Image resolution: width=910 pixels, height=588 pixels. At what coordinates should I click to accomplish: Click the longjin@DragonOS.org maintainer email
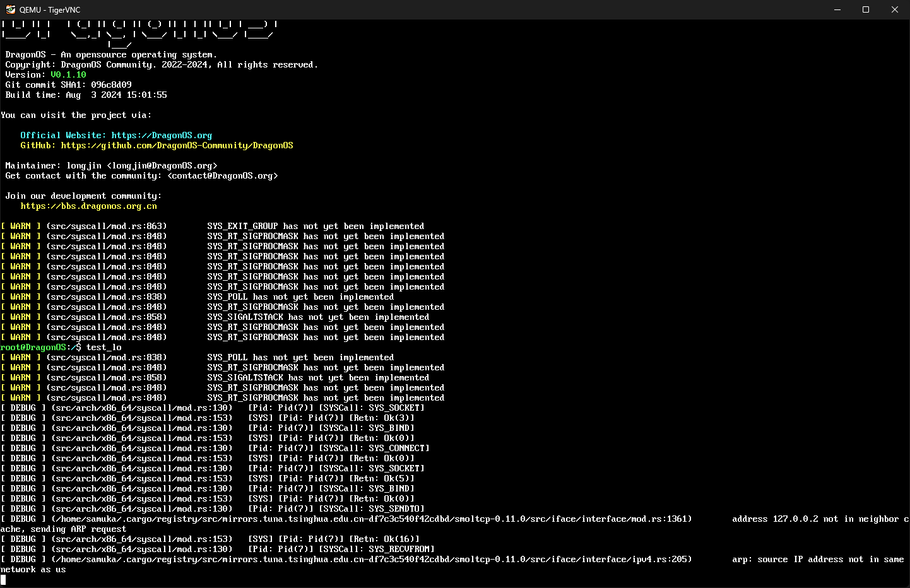point(162,166)
